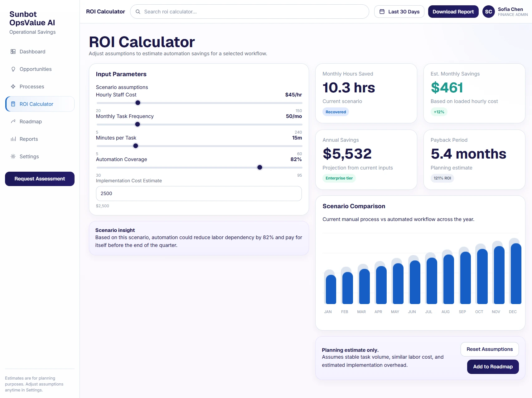The image size is (532, 398).
Task: Click the Dashboard grid icon
Action: (13, 52)
